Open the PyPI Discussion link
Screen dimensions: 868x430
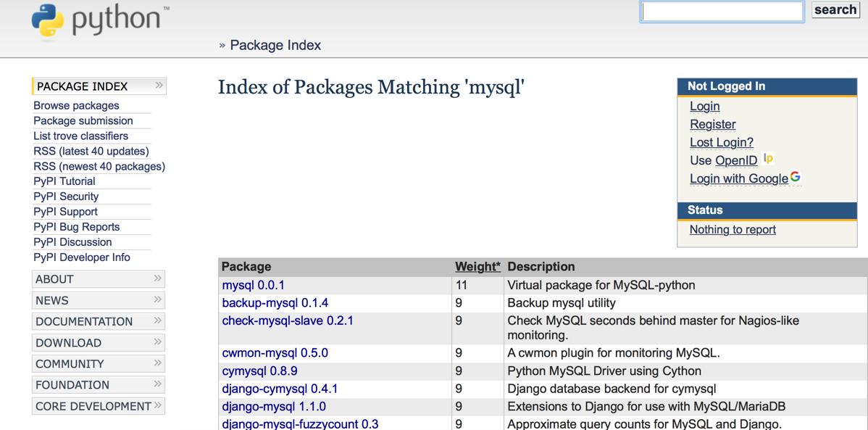[72, 242]
